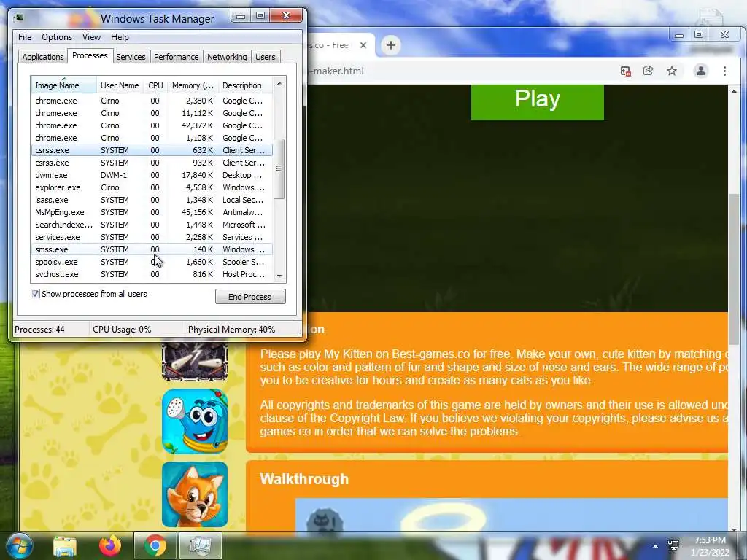Click the Walkthrough heading
747x560 pixels.
tap(304, 479)
